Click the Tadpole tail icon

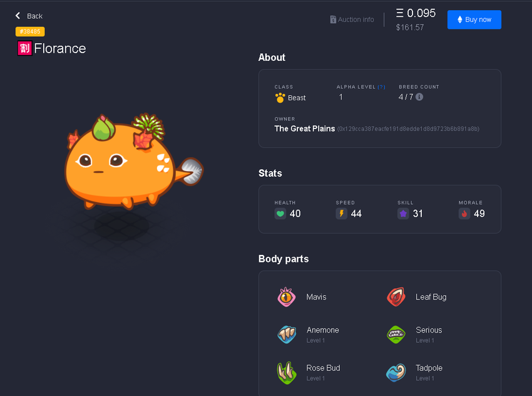click(x=396, y=373)
